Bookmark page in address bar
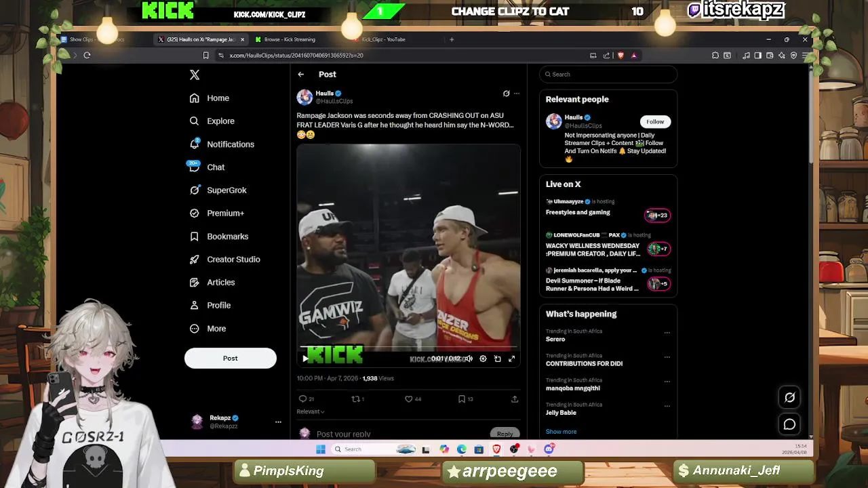This screenshot has height=488, width=868. pyautogui.click(x=206, y=56)
